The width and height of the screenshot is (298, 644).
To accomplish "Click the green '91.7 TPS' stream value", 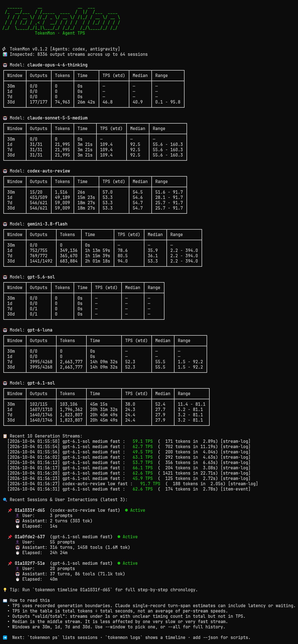I will (150, 484).
